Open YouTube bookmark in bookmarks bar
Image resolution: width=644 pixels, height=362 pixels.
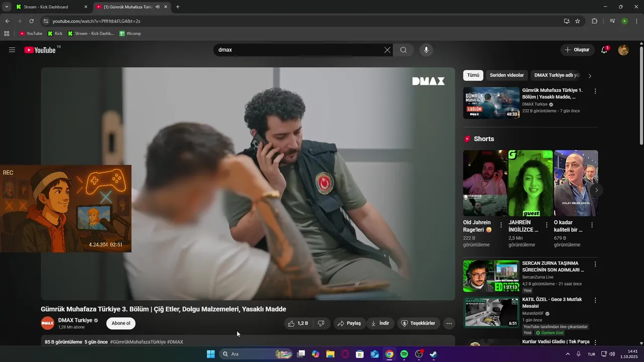(x=31, y=34)
